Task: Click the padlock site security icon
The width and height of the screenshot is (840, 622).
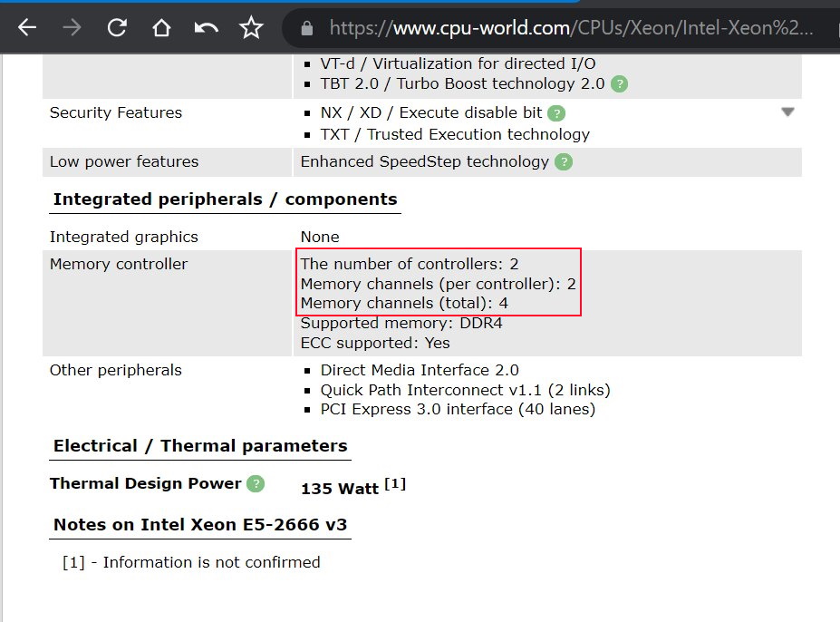Action: pos(307,28)
